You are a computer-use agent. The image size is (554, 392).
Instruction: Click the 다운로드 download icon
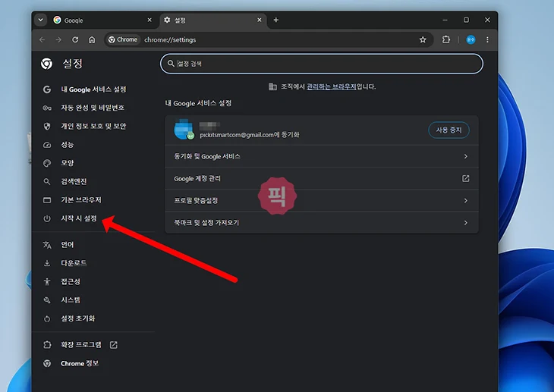(47, 263)
